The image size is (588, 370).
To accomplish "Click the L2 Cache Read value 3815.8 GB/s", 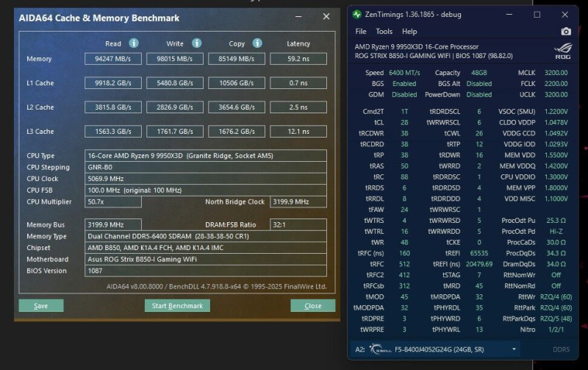I will click(113, 107).
